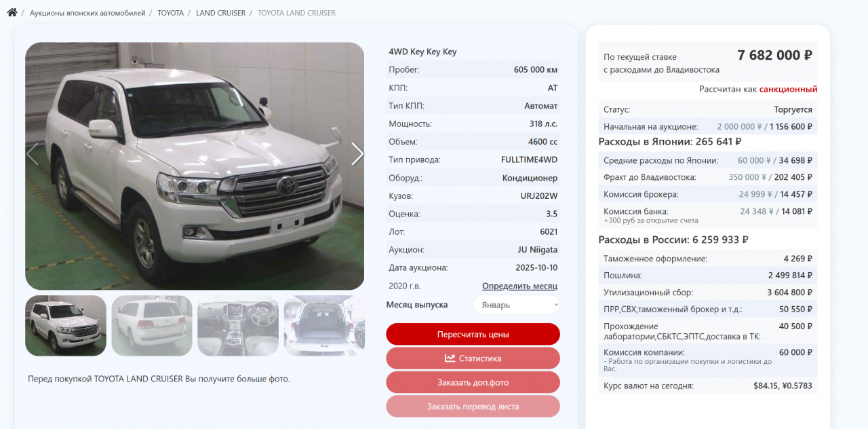Open Статистика via its chart icon
Screen dimensions: 868x429
(x=450, y=358)
